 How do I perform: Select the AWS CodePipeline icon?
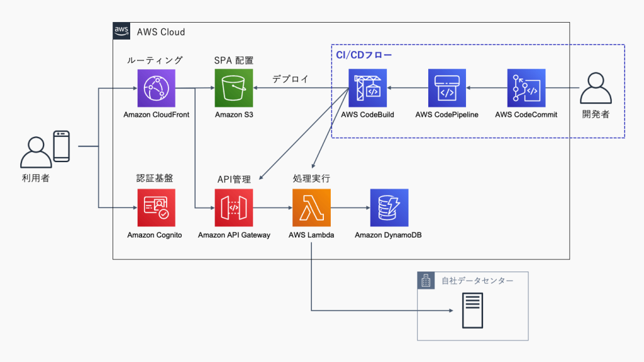point(447,88)
